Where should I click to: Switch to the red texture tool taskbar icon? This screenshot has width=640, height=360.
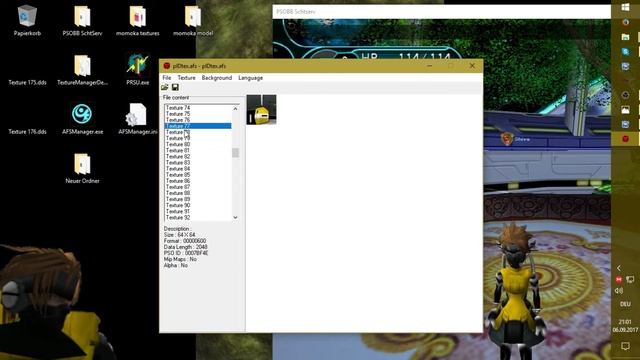point(625,139)
